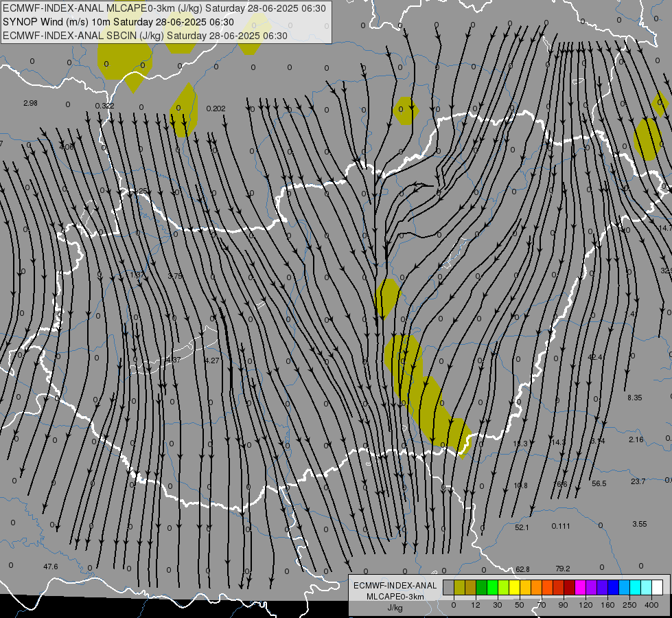Click the map value 1.37
The height and width of the screenshot is (618, 672).
tap(137, 275)
